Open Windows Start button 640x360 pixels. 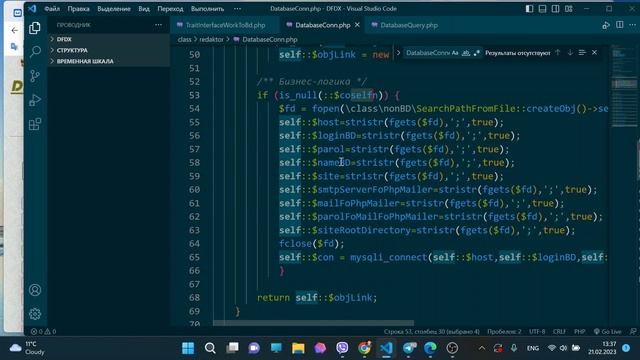point(188,348)
